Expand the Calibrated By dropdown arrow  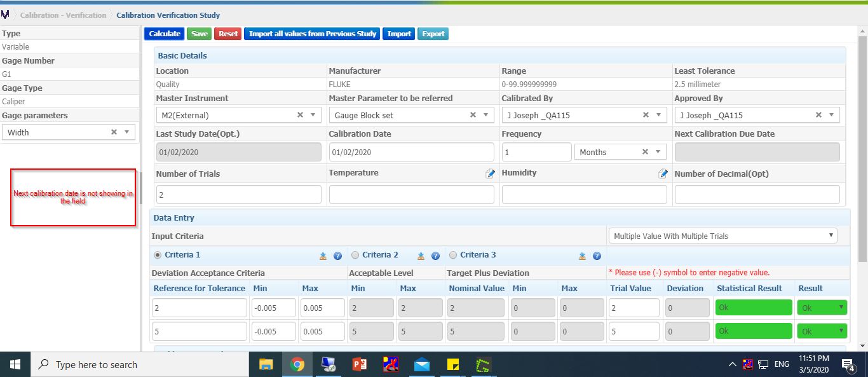tap(658, 115)
